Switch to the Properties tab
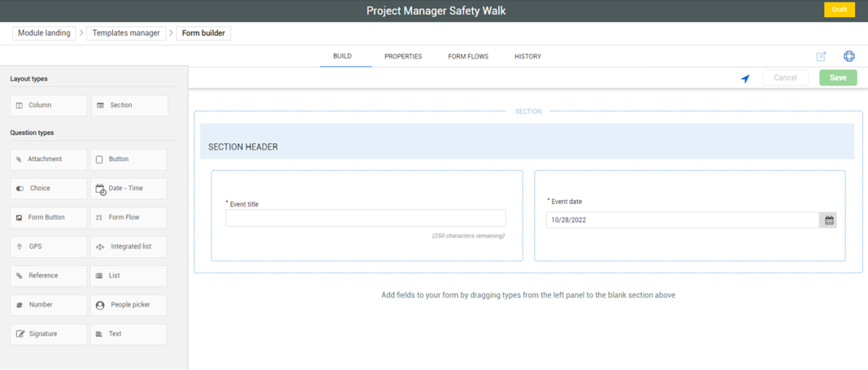This screenshot has height=370, width=868. click(x=403, y=56)
